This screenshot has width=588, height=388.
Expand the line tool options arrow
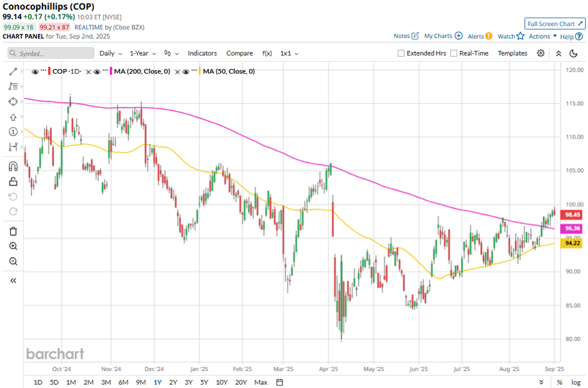[22, 71]
